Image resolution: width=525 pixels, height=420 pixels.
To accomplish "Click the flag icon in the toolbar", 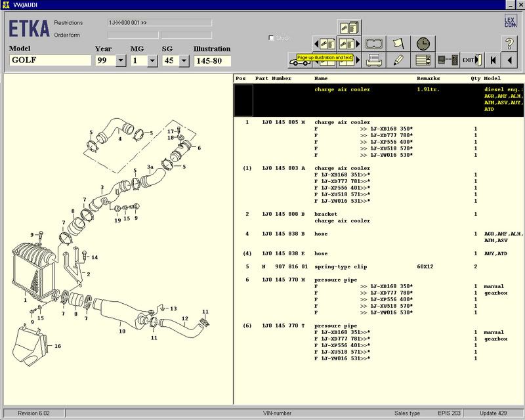I will coord(398,43).
